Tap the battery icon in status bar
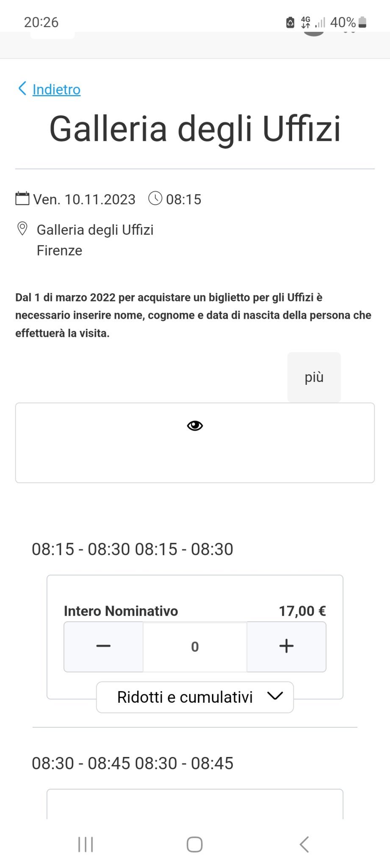The image size is (390, 868). click(362, 22)
